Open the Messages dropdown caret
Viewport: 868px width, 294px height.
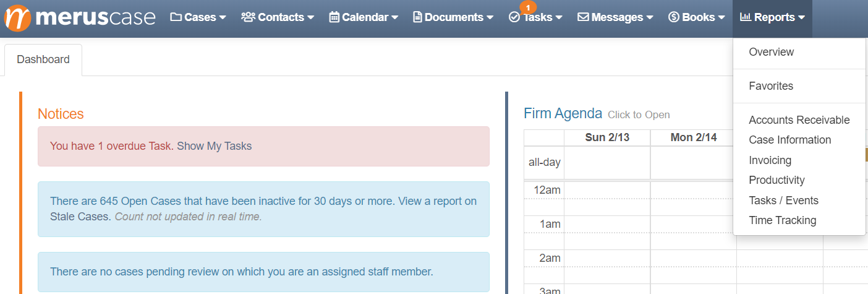(x=650, y=18)
